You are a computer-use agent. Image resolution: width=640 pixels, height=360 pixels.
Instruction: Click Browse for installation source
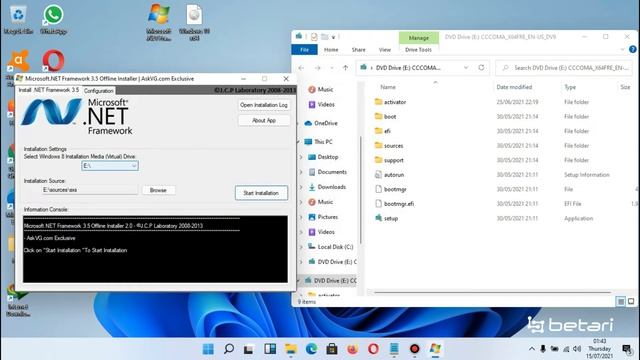pos(158,190)
